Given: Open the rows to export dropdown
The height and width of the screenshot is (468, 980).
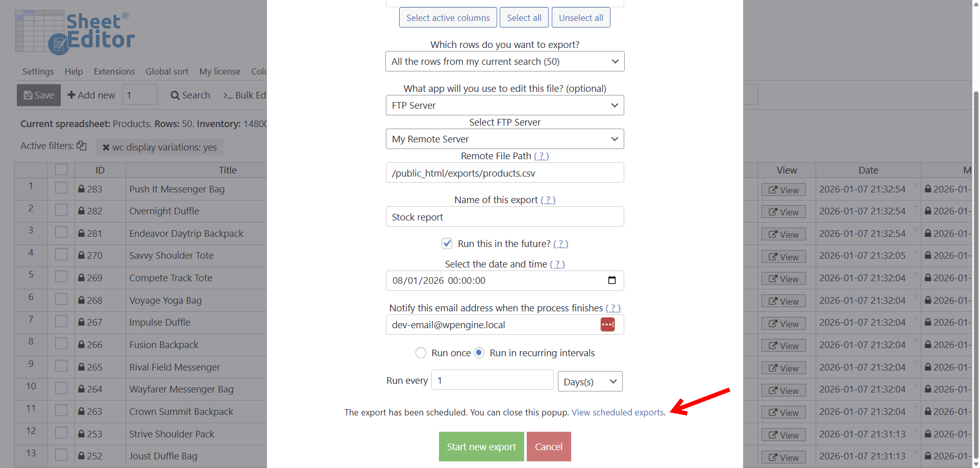Looking at the screenshot, I should point(504,61).
